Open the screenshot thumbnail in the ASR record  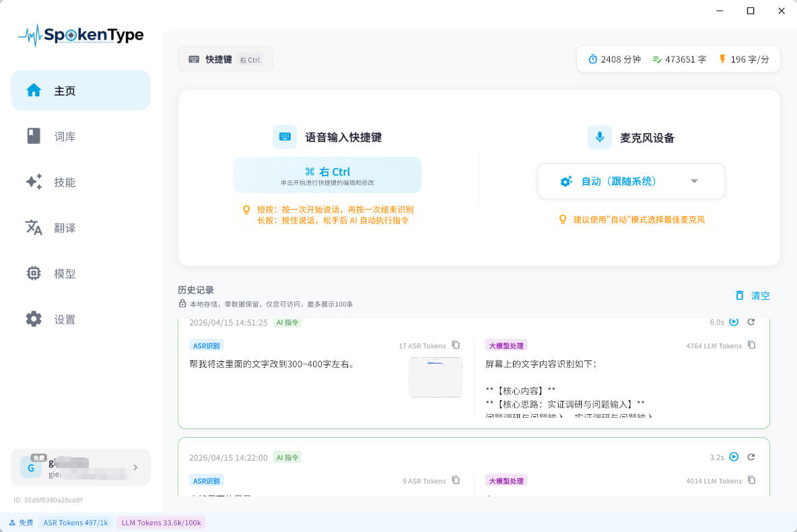[435, 377]
